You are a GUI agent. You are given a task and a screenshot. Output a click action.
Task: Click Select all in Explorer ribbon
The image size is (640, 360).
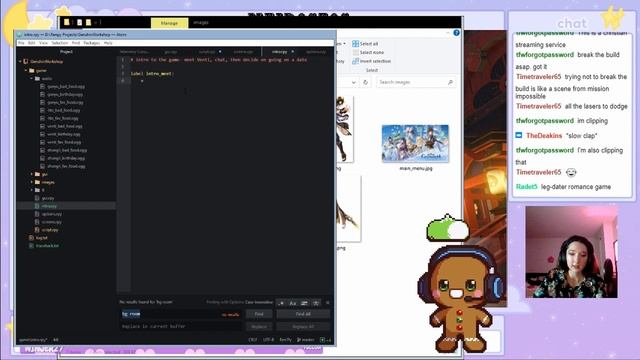click(365, 44)
